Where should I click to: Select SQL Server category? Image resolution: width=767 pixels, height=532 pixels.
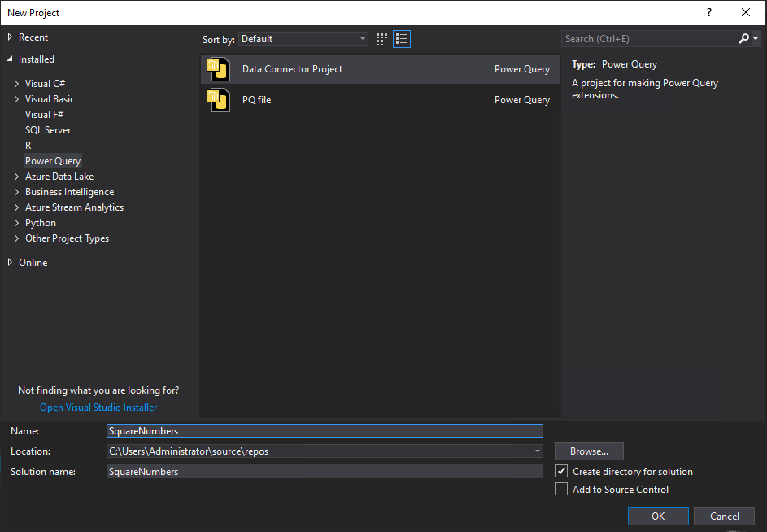click(48, 130)
